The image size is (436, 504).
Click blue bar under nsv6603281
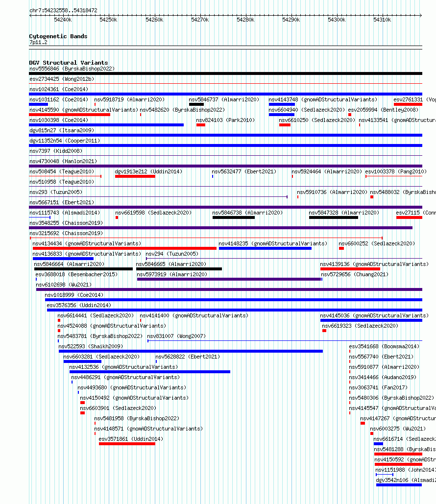[83, 361]
